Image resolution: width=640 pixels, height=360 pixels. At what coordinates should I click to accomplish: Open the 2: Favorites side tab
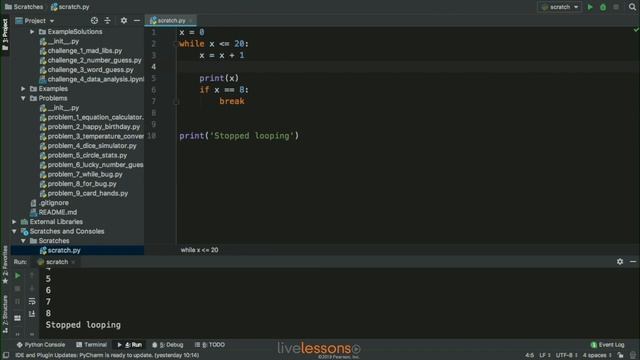(x=5, y=264)
